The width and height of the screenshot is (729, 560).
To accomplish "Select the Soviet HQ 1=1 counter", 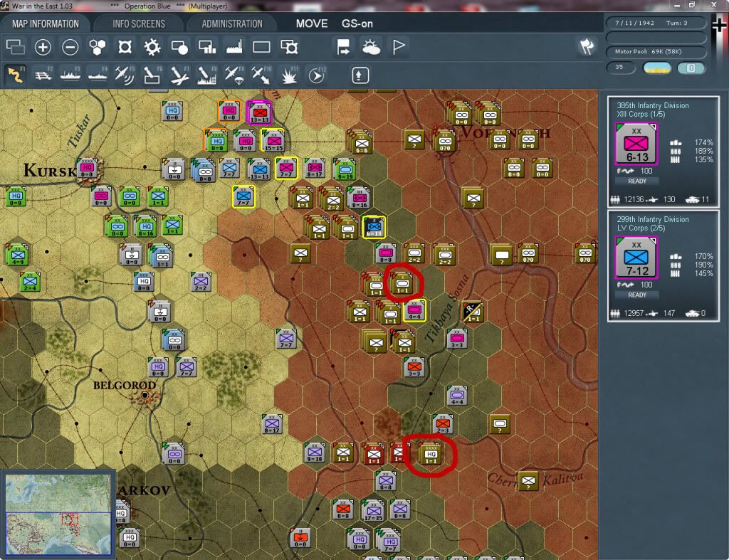I will click(431, 453).
